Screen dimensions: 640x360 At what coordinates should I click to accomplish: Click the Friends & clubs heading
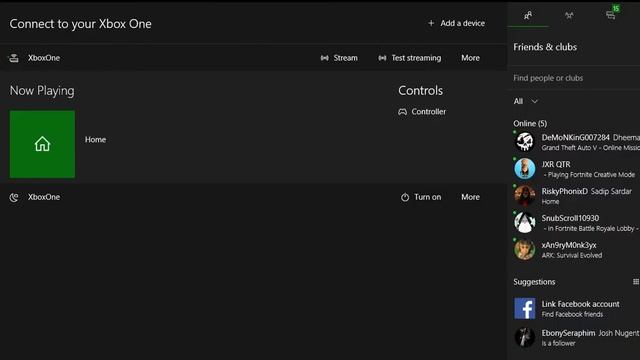click(545, 47)
